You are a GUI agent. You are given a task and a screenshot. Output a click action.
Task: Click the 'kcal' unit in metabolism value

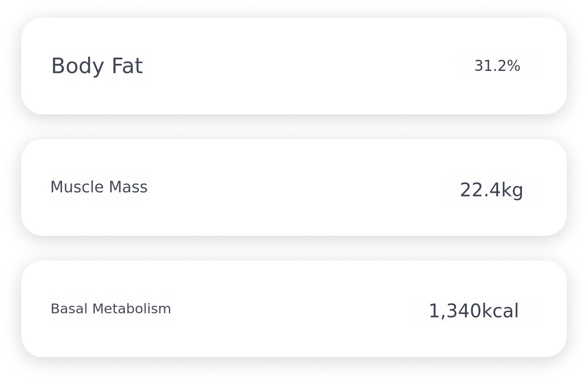500,311
